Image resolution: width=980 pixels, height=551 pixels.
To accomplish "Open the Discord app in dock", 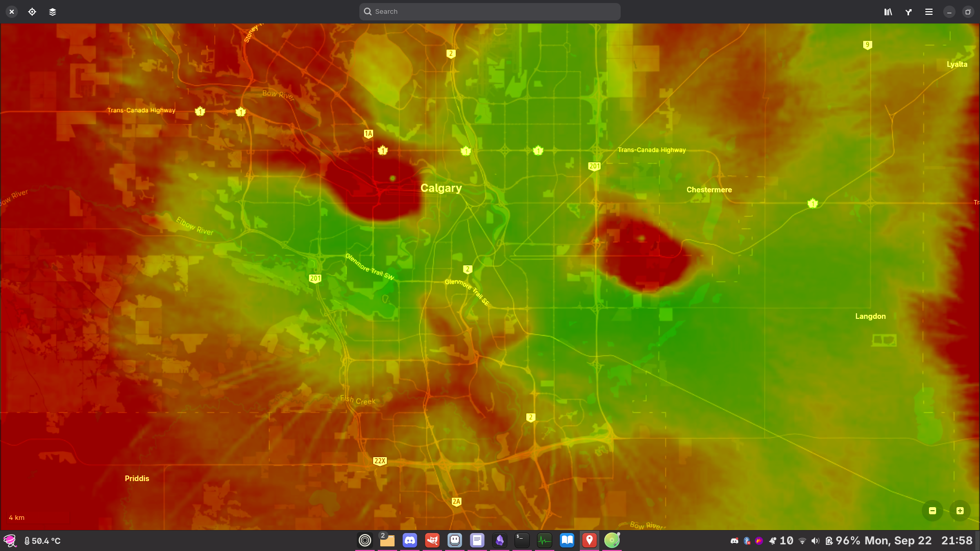I will tap(410, 540).
